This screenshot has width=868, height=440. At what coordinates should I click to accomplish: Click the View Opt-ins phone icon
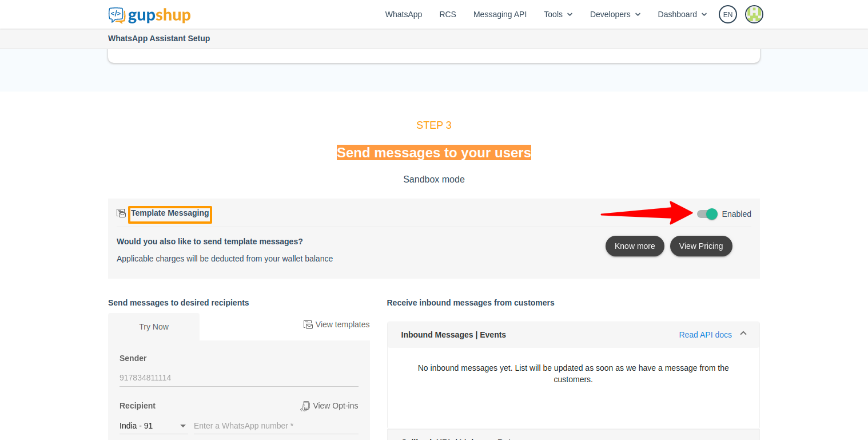click(305, 406)
